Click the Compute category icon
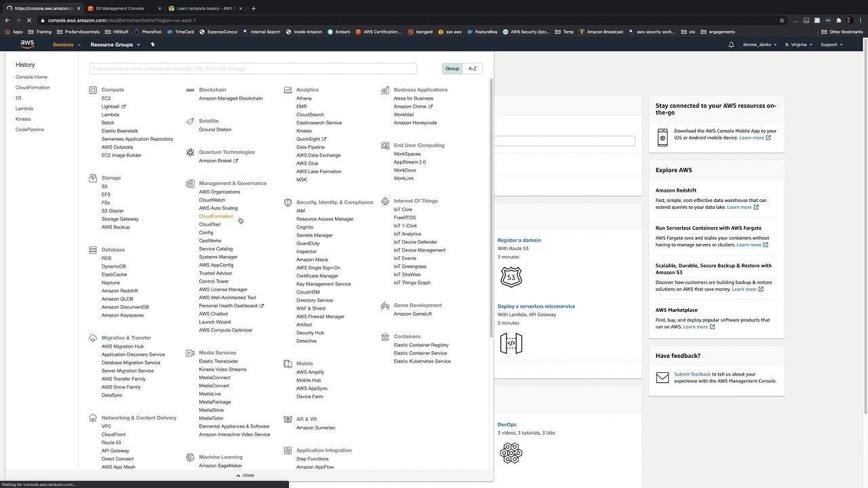868x488 pixels. coord(93,89)
